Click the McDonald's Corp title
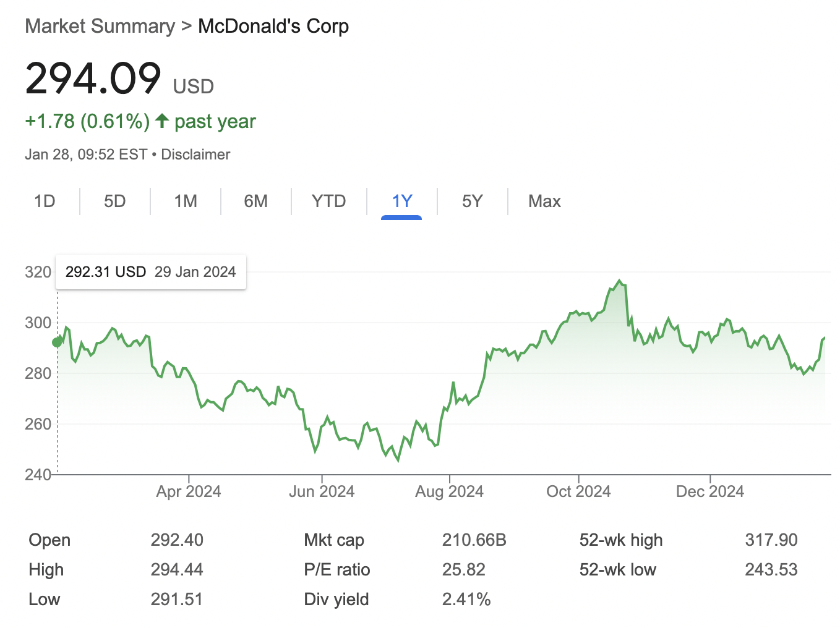 273,27
